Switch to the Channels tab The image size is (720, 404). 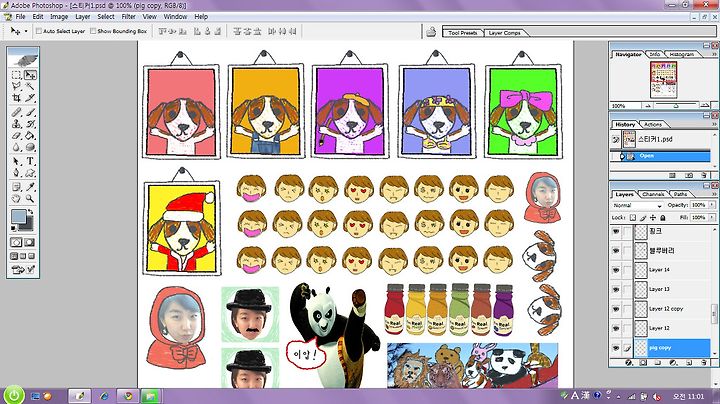point(653,194)
